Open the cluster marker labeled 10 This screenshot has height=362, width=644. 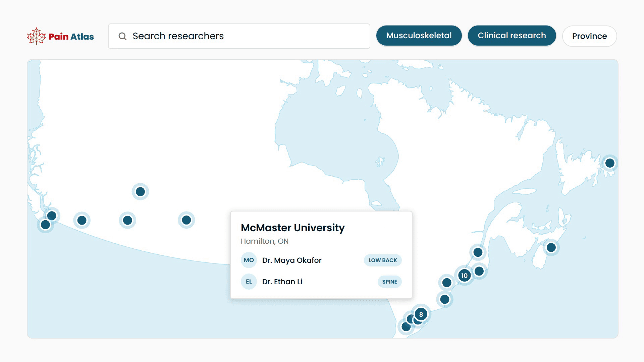click(464, 276)
